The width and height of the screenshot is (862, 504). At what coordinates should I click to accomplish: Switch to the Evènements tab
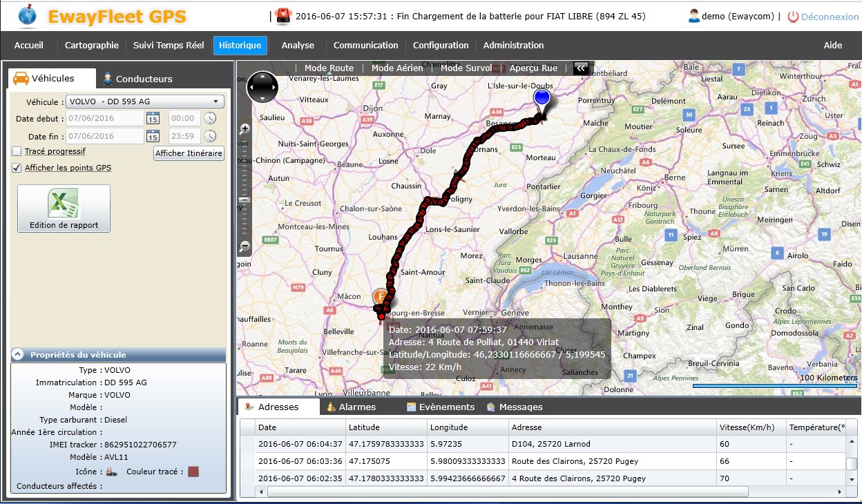pos(440,407)
